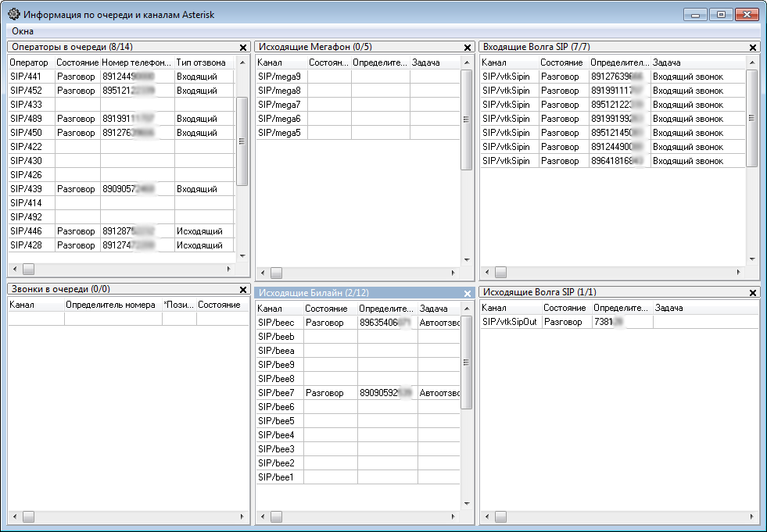The image size is (767, 532).
Task: Open the Окна menu
Action: 23,31
